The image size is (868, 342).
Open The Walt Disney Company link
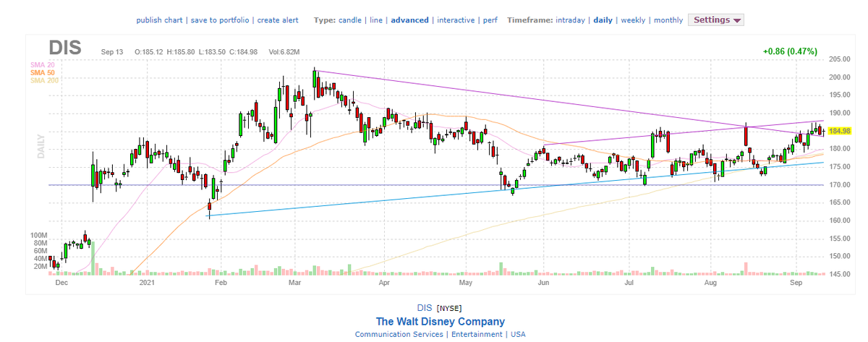(x=441, y=321)
